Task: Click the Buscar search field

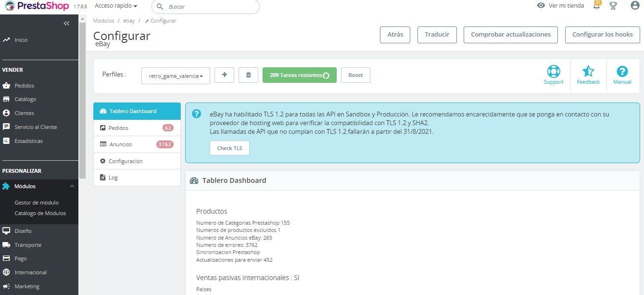Action: 205,7
